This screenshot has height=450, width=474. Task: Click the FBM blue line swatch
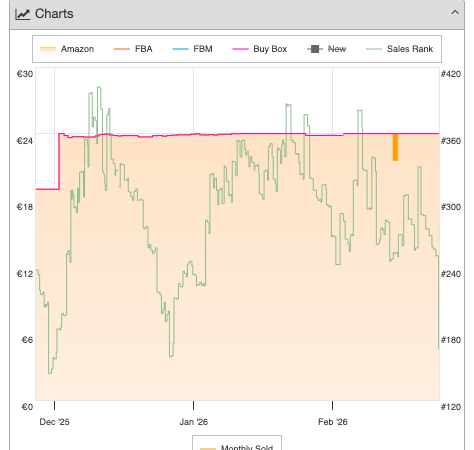tap(180, 49)
